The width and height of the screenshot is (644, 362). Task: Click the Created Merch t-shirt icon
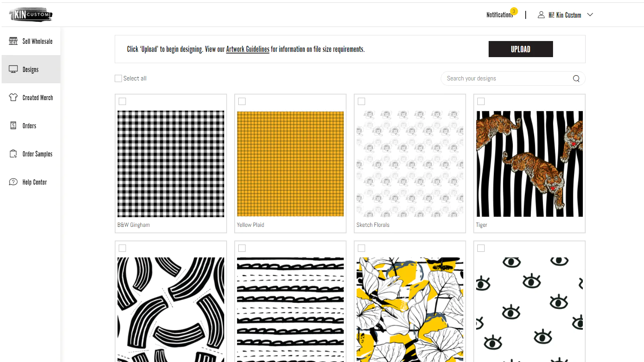(x=13, y=97)
